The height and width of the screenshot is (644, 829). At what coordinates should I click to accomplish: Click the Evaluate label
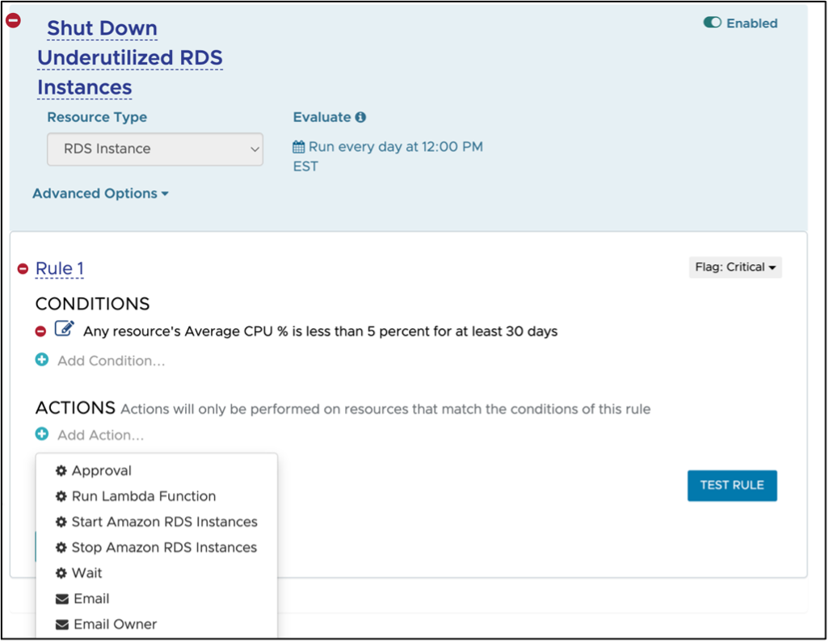[322, 117]
